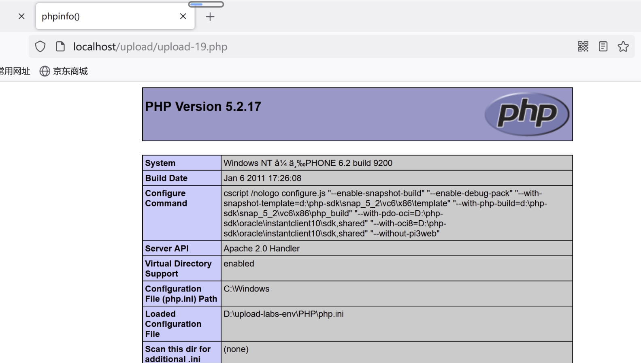Open the 京东商城 bookmark
Image resolution: width=641 pixels, height=364 pixels.
[64, 71]
